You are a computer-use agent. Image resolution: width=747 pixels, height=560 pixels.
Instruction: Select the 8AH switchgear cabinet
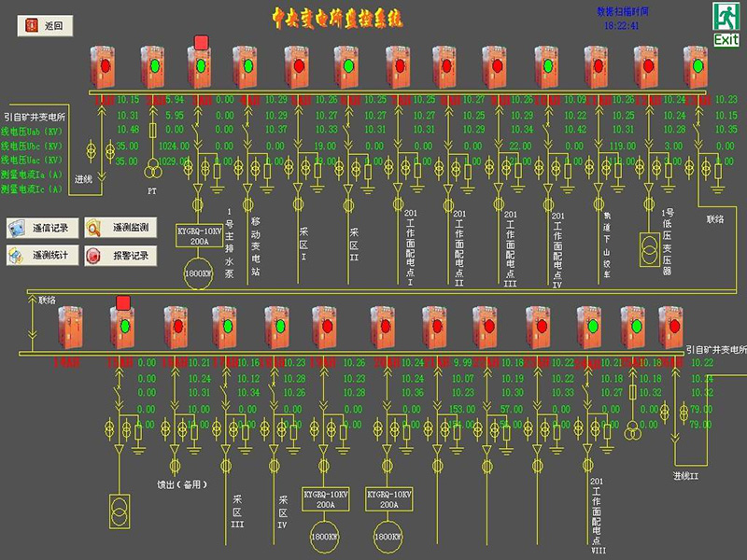tap(444, 66)
